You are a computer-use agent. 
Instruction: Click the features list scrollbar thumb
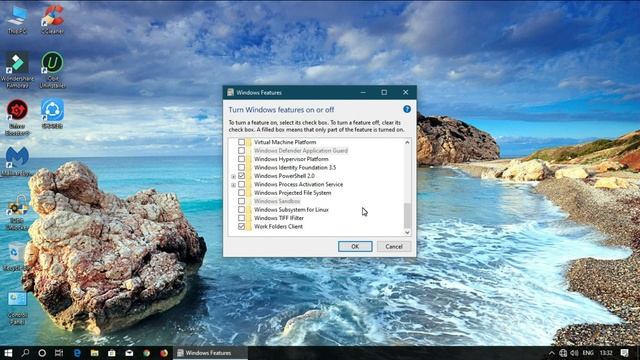(x=407, y=216)
